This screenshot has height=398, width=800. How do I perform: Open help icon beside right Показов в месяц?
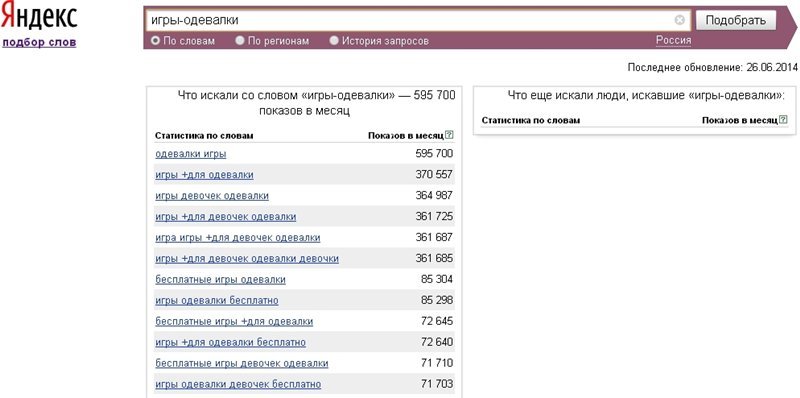point(784,120)
